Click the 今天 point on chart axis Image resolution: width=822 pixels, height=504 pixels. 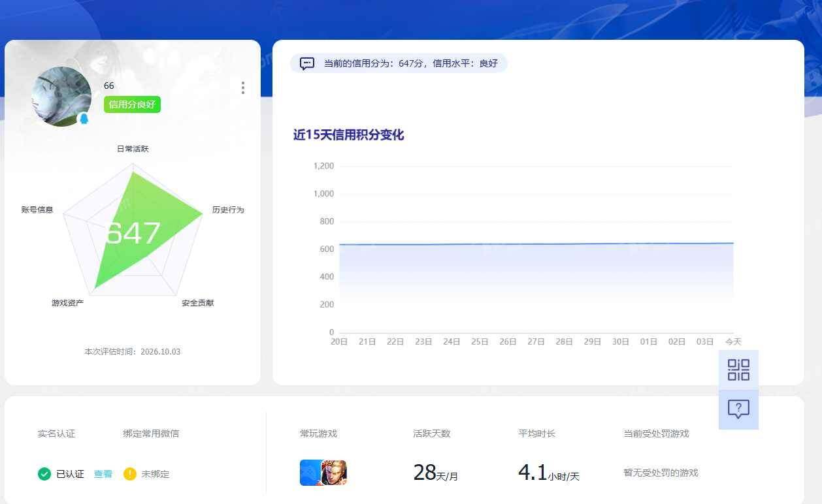(x=733, y=341)
